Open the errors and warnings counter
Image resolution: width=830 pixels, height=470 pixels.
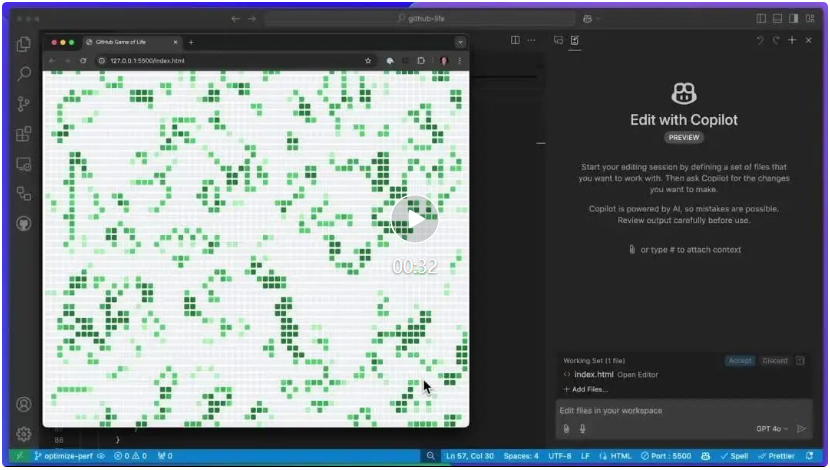pyautogui.click(x=130, y=456)
